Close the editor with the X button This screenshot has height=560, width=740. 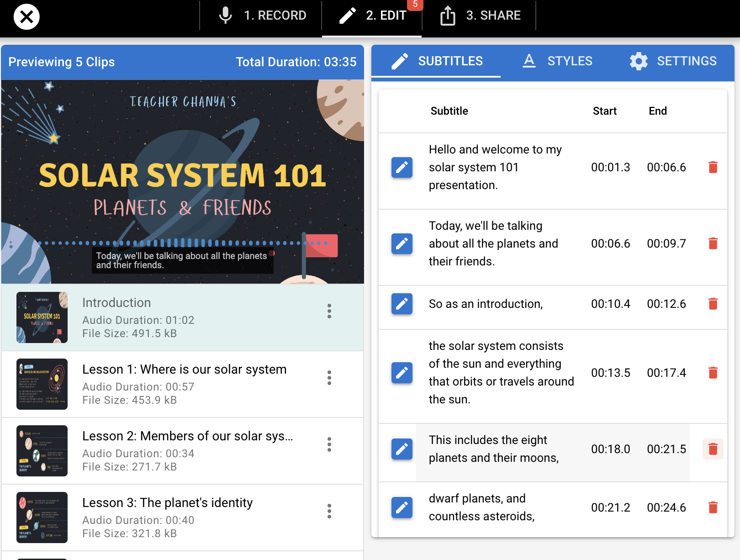(x=26, y=17)
